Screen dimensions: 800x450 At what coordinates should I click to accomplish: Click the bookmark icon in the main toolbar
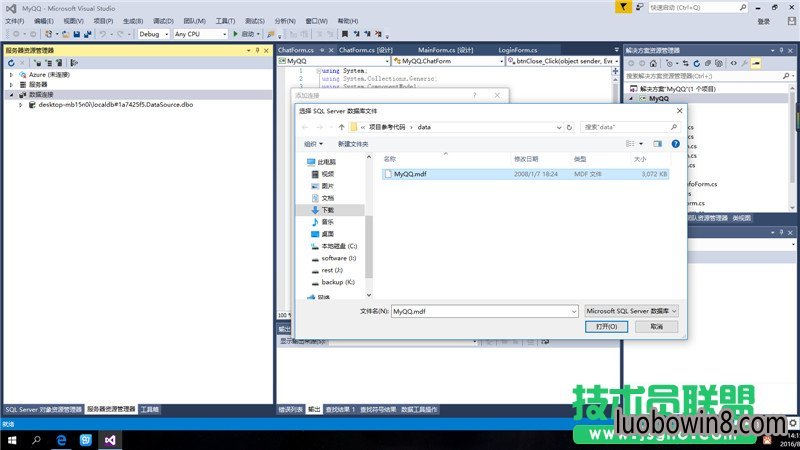345,34
